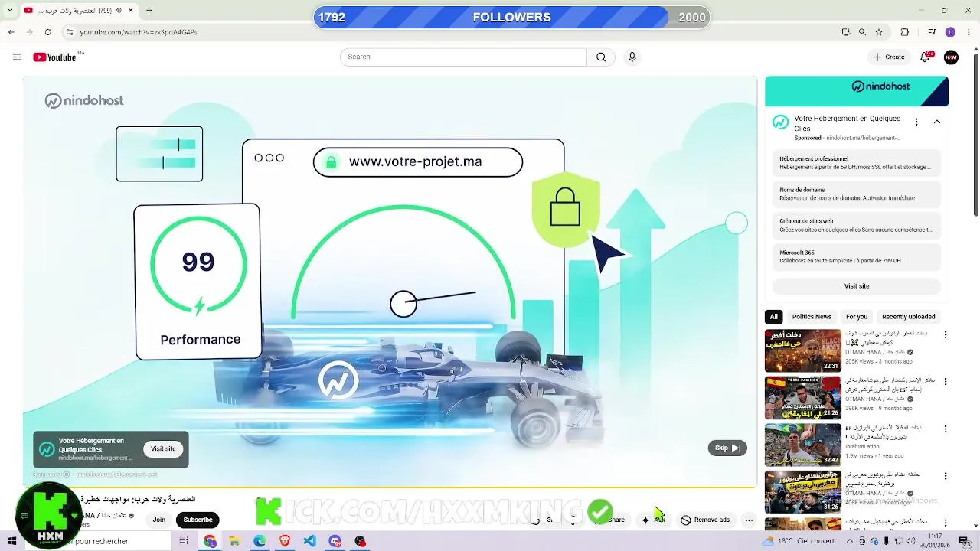Select the Politics News chip
980x551 pixels.
click(x=812, y=317)
